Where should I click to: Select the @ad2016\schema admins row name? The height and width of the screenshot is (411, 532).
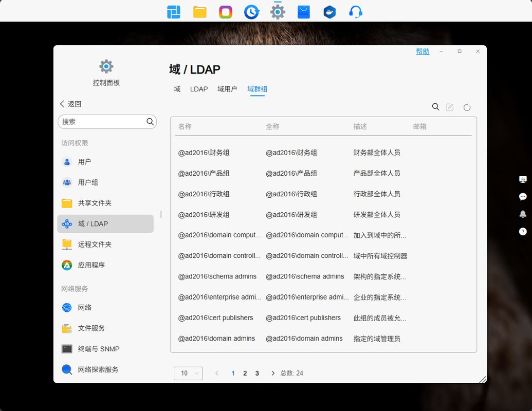[217, 276]
